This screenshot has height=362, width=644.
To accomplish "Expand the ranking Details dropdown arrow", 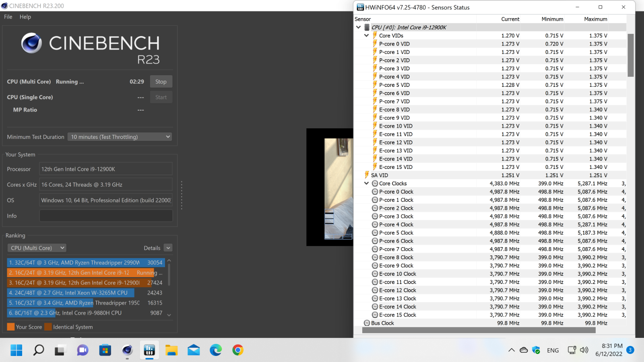I will tap(168, 248).
